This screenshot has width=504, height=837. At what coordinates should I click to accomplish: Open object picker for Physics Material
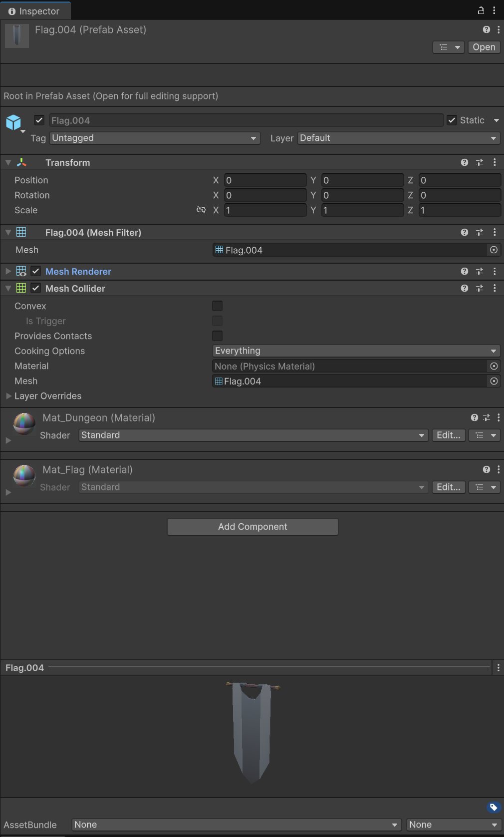(x=494, y=366)
